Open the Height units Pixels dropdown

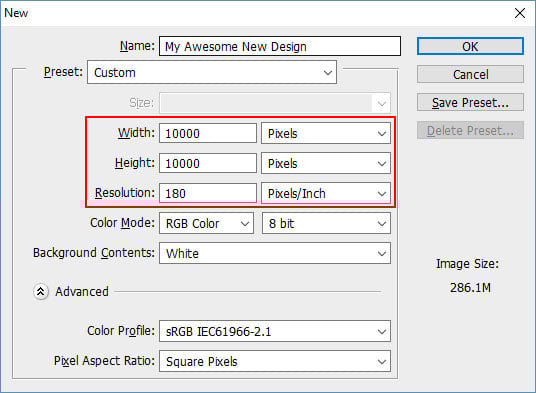(x=326, y=163)
